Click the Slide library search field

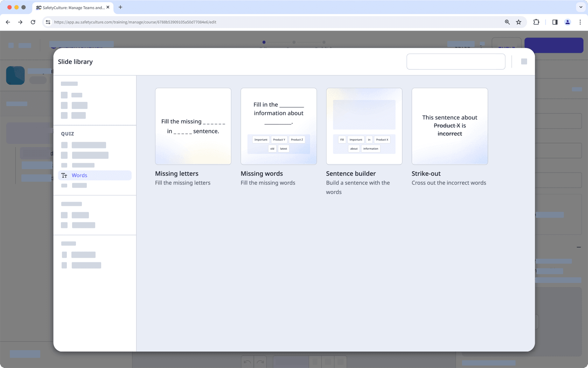[x=456, y=61]
